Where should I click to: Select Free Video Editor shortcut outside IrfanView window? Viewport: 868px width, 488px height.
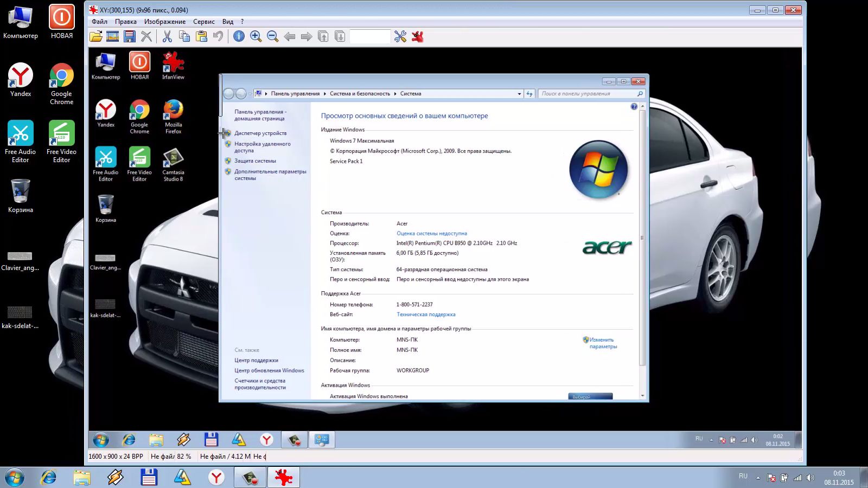(62, 142)
